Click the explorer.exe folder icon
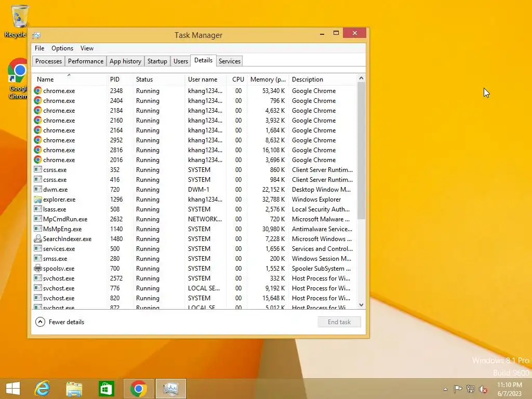The image size is (532, 399). click(x=37, y=199)
